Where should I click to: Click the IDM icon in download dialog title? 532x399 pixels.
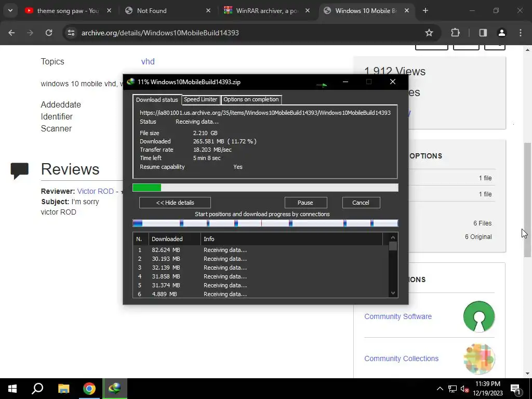pyautogui.click(x=130, y=82)
